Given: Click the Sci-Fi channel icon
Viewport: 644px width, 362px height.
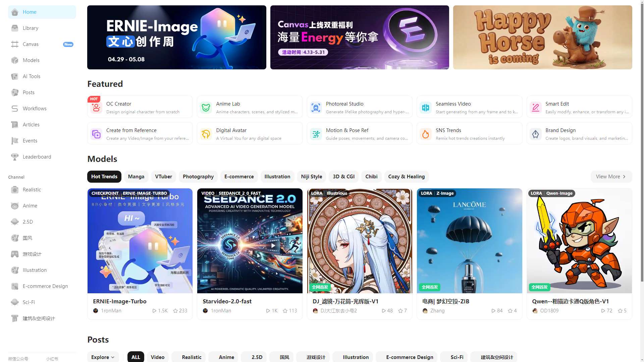Looking at the screenshot, I should (15, 302).
